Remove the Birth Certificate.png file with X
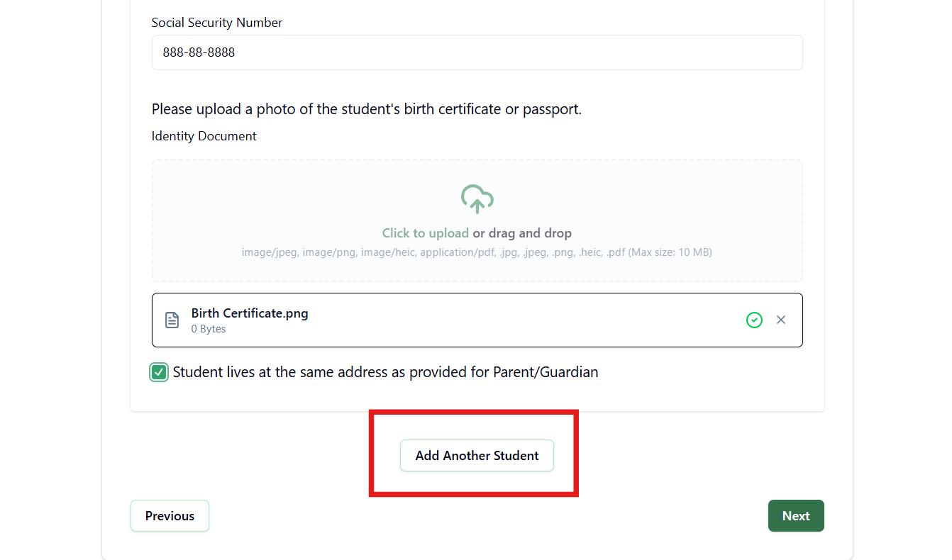 (781, 320)
